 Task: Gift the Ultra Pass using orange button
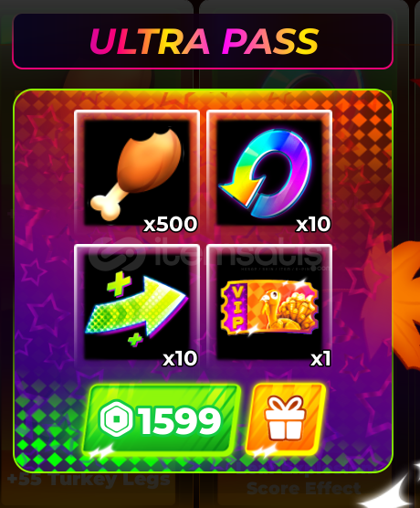(x=285, y=418)
